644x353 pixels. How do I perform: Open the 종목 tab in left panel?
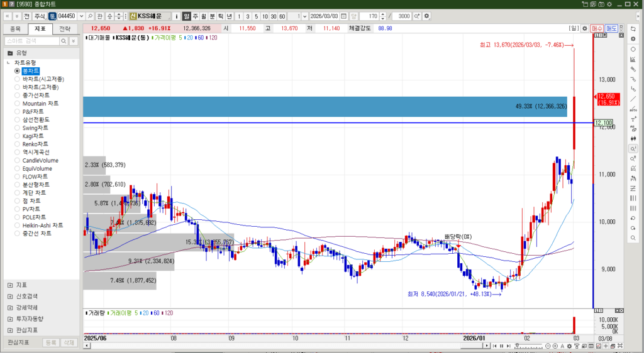coord(16,29)
